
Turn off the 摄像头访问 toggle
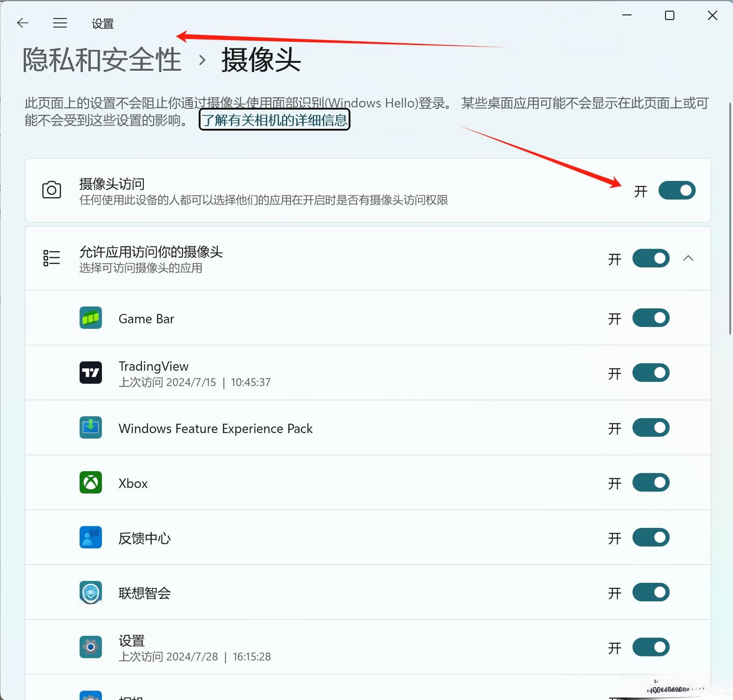(677, 190)
